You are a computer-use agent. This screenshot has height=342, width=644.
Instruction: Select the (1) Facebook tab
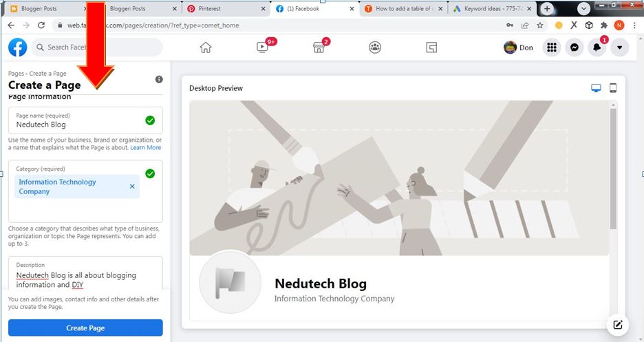coord(315,9)
